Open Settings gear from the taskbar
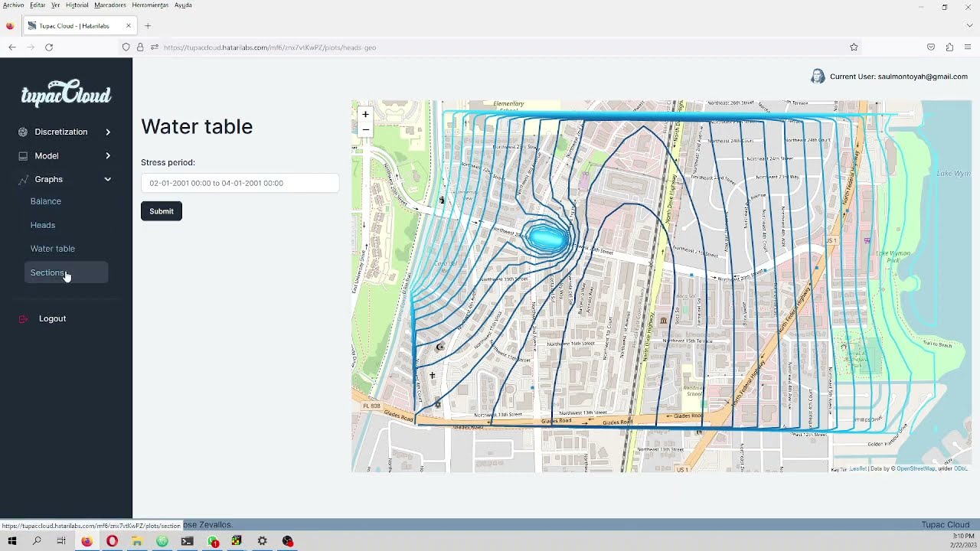980x551 pixels. 263,541
